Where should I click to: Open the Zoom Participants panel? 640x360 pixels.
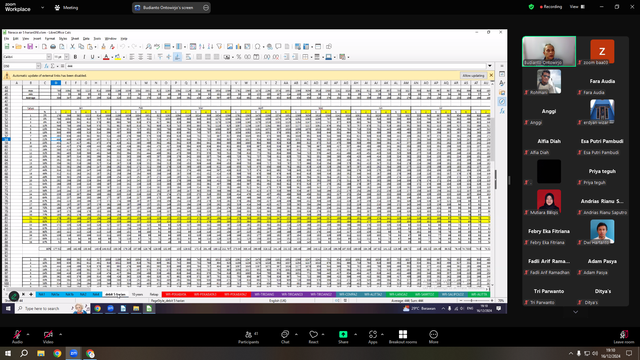tap(249, 337)
